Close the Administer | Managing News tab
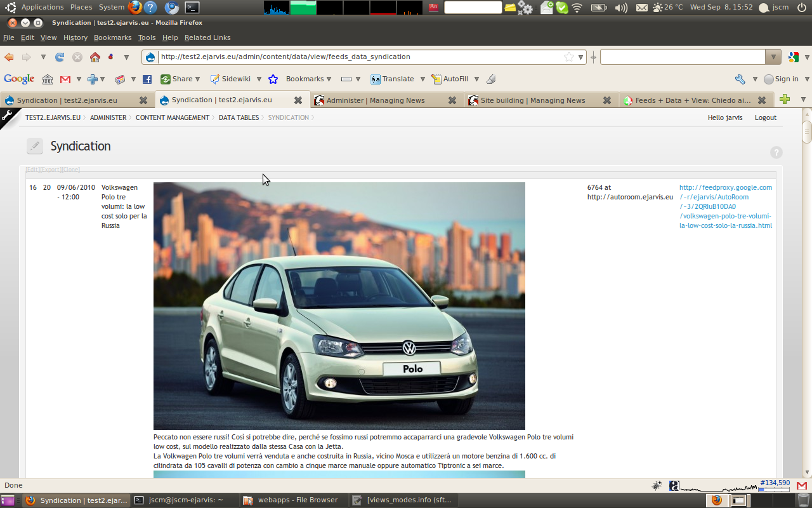The height and width of the screenshot is (508, 812). click(x=452, y=100)
